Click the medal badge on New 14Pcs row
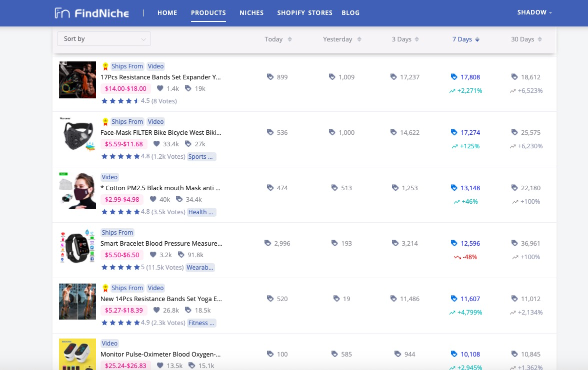Image resolution: width=588 pixels, height=370 pixels. (105, 288)
